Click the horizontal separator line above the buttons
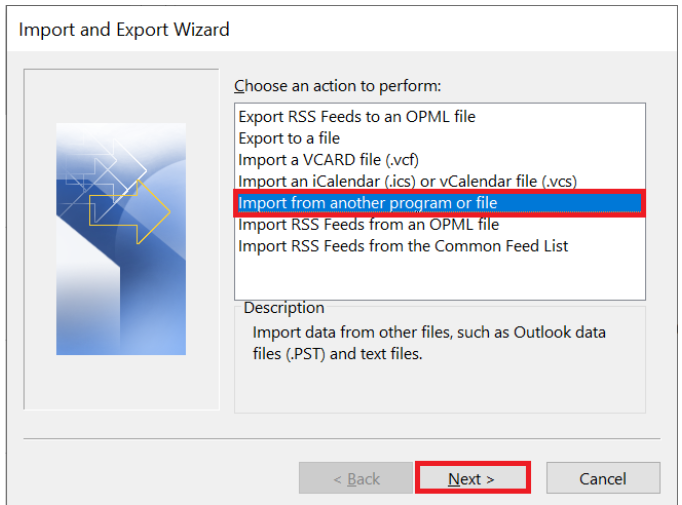 point(340,438)
